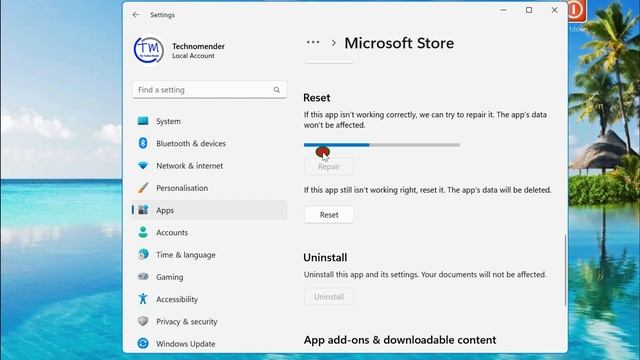640x360 pixels.
Task: Click the Privacy & security shield icon
Action: 143,321
